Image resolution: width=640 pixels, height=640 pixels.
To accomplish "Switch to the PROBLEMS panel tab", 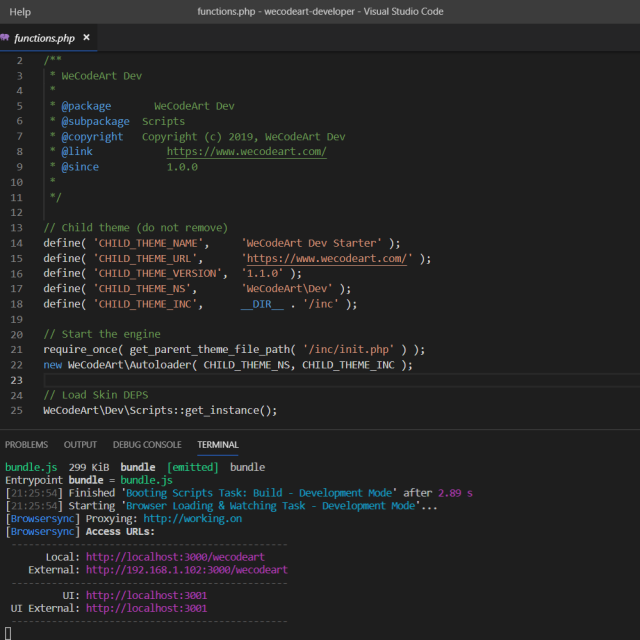I will tap(26, 444).
